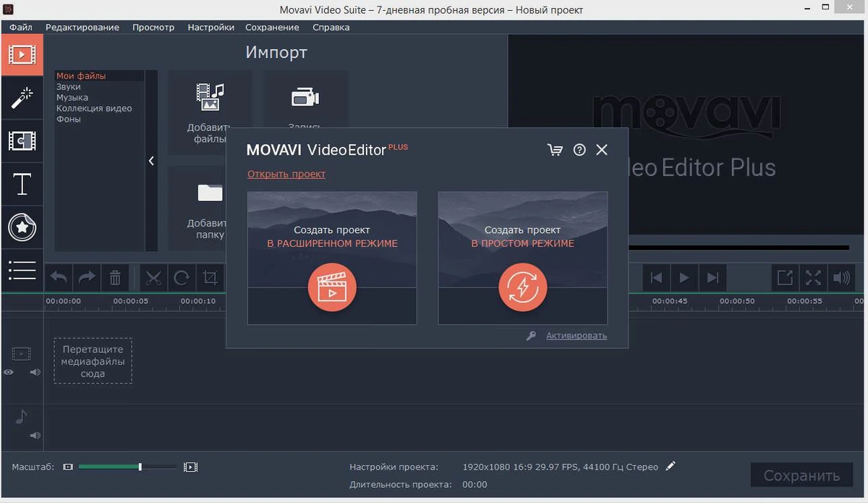Click the 00:00:55 timeline ruler mark
868x503 pixels.
[x=804, y=301]
